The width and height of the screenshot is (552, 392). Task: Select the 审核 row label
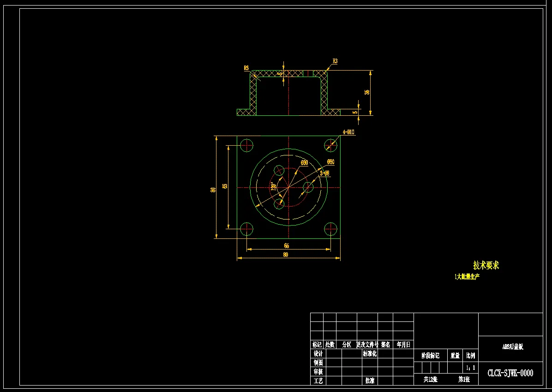(318, 372)
